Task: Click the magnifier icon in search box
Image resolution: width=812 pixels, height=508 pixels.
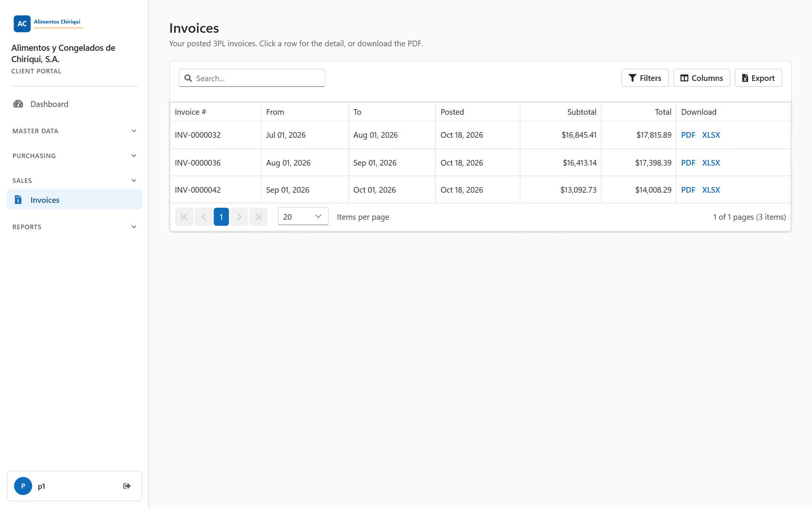Action: [x=188, y=78]
